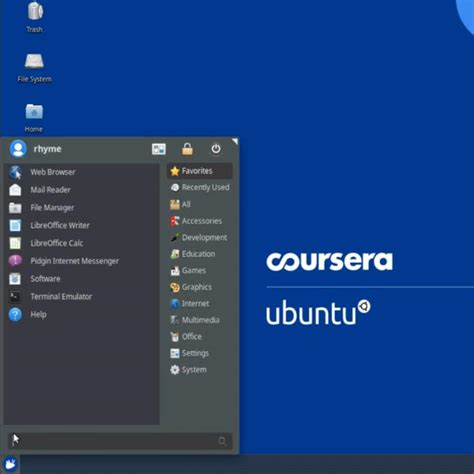Open the Software app
Screen dimensions: 474x474
(x=82, y=279)
